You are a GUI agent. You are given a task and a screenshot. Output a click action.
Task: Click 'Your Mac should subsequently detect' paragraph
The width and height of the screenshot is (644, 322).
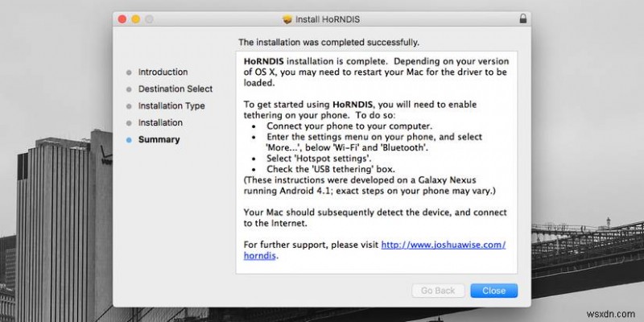[375, 218]
